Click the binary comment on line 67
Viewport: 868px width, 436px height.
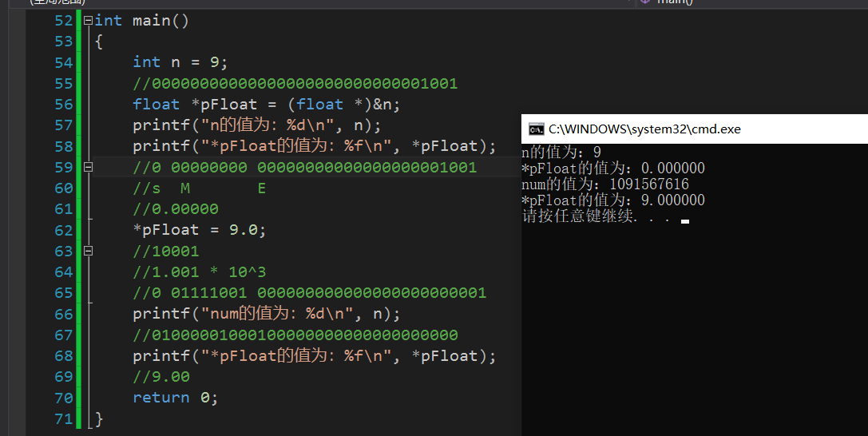point(295,335)
